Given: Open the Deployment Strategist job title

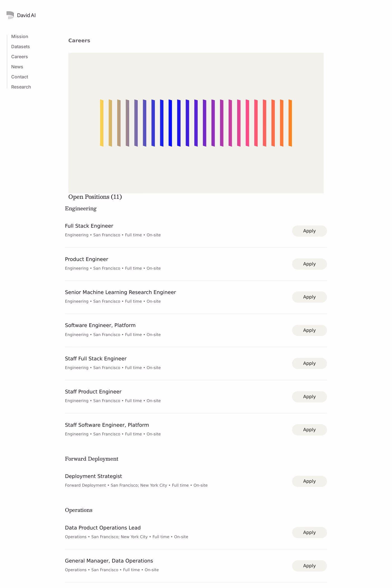Looking at the screenshot, I should (x=94, y=476).
